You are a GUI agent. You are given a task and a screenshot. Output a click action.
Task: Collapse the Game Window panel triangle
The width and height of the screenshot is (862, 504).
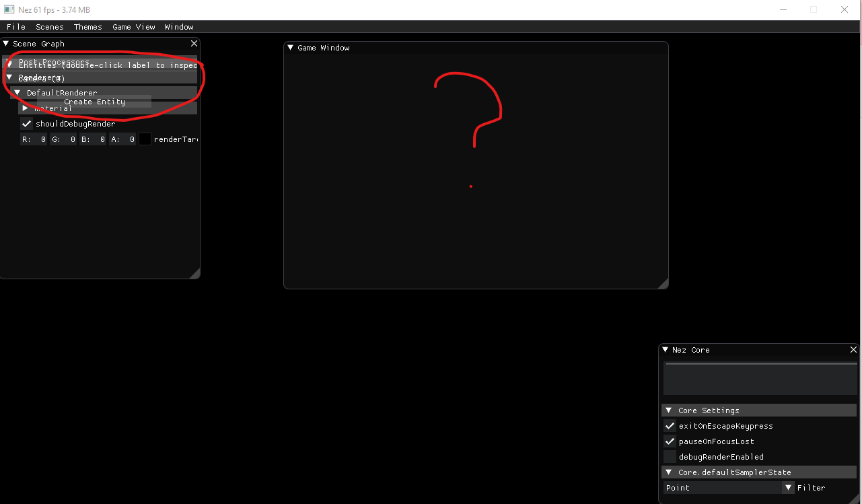click(291, 47)
